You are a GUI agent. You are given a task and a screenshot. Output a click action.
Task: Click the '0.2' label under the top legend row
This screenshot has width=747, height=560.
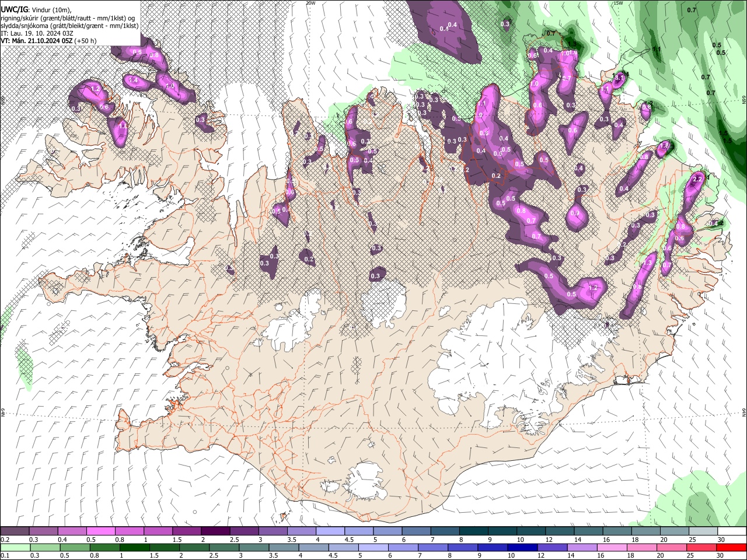[5, 540]
